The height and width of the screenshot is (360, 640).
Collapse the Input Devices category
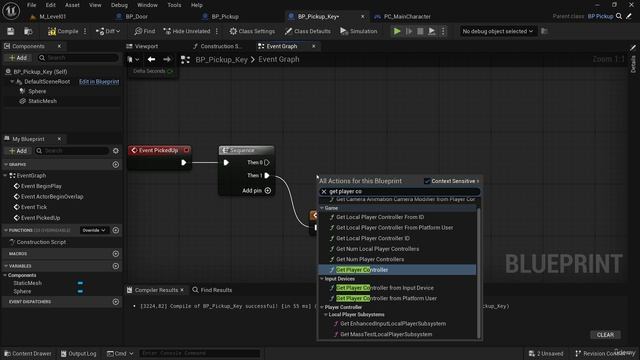(x=322, y=279)
